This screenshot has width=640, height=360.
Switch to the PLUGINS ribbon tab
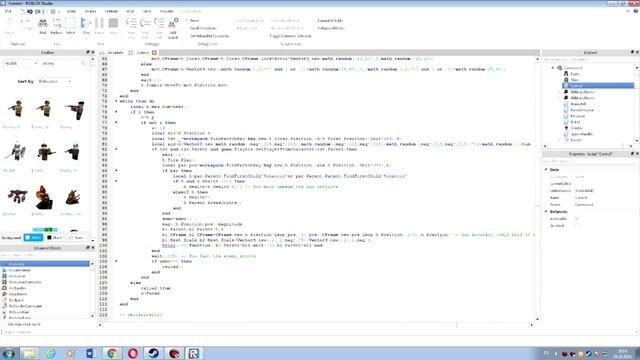click(x=167, y=11)
